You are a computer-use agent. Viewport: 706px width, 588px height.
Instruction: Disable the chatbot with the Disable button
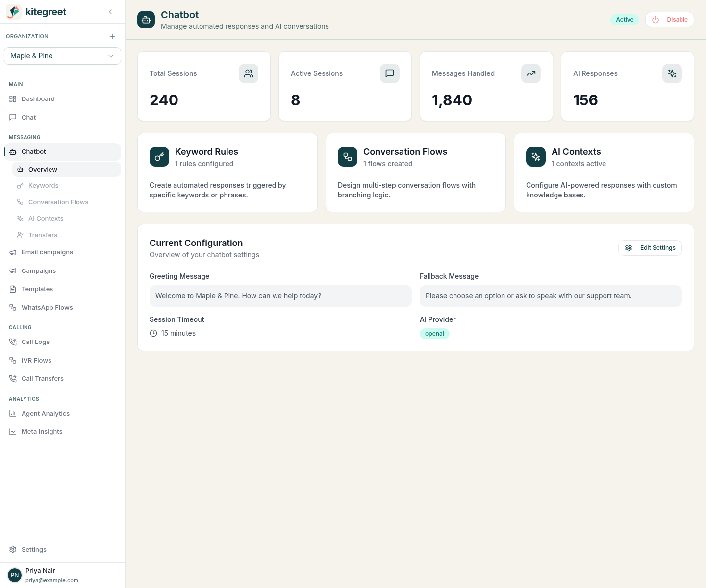[670, 20]
